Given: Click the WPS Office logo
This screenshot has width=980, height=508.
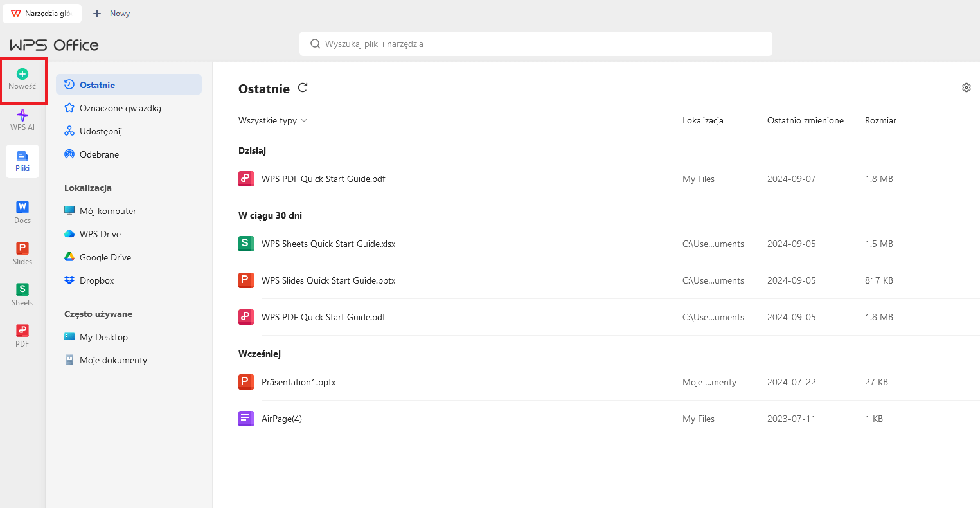Looking at the screenshot, I should click(55, 45).
